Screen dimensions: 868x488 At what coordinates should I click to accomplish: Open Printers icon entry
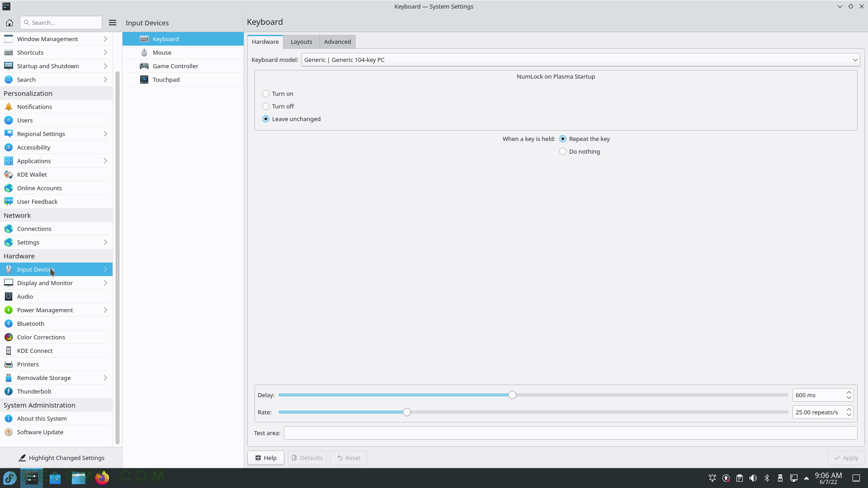point(9,364)
